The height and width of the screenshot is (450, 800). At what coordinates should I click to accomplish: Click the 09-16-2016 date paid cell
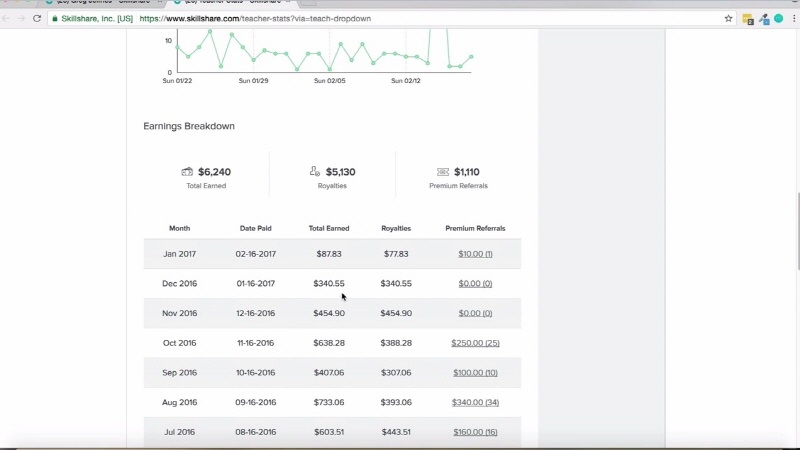click(256, 402)
